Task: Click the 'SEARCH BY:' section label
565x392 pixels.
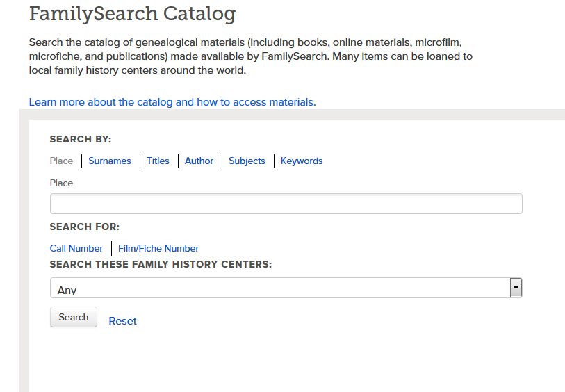Action: click(81, 139)
